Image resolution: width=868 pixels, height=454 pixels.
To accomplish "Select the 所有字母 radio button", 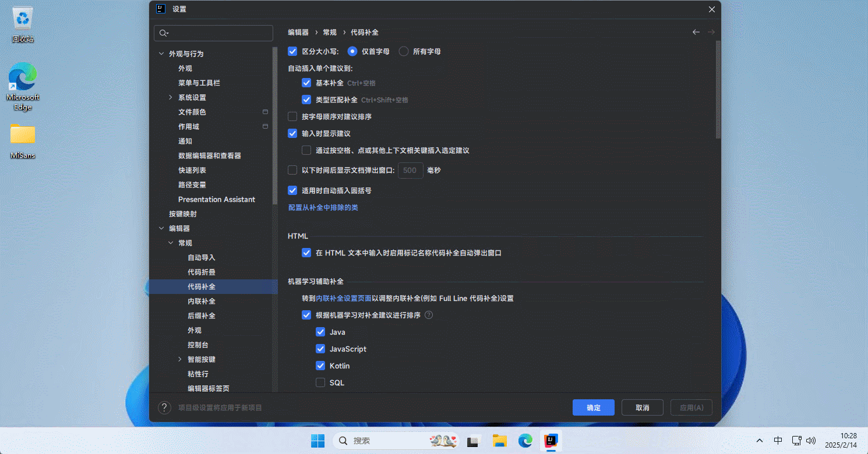I will (x=404, y=51).
